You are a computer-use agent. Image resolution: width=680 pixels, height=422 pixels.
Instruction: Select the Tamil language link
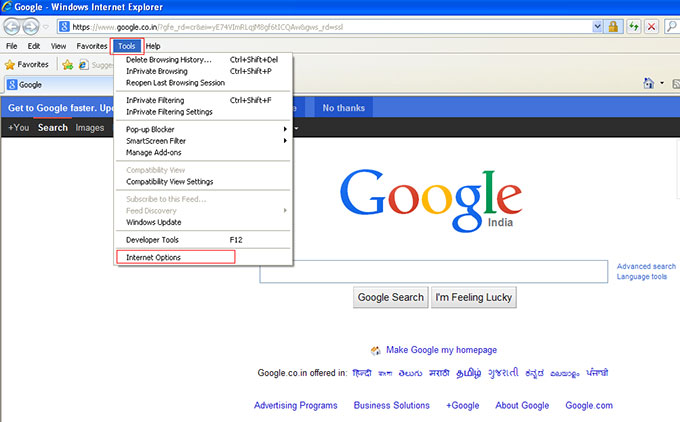point(468,373)
